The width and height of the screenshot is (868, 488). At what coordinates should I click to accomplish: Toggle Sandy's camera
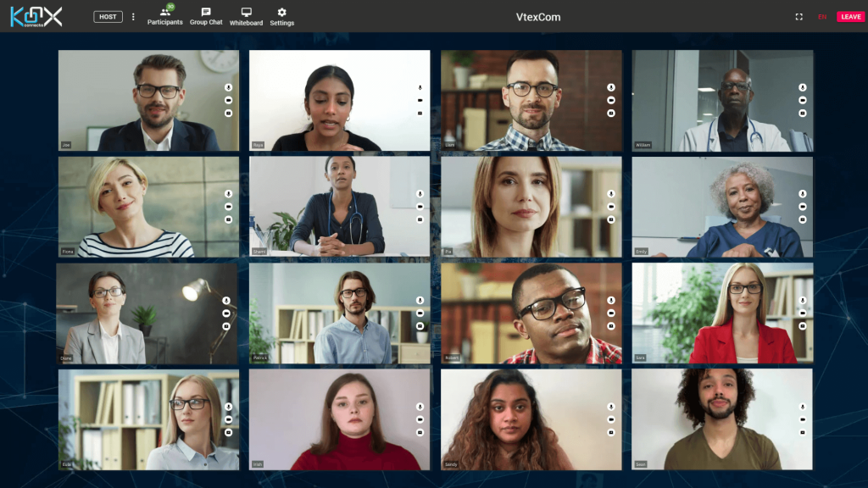click(610, 419)
